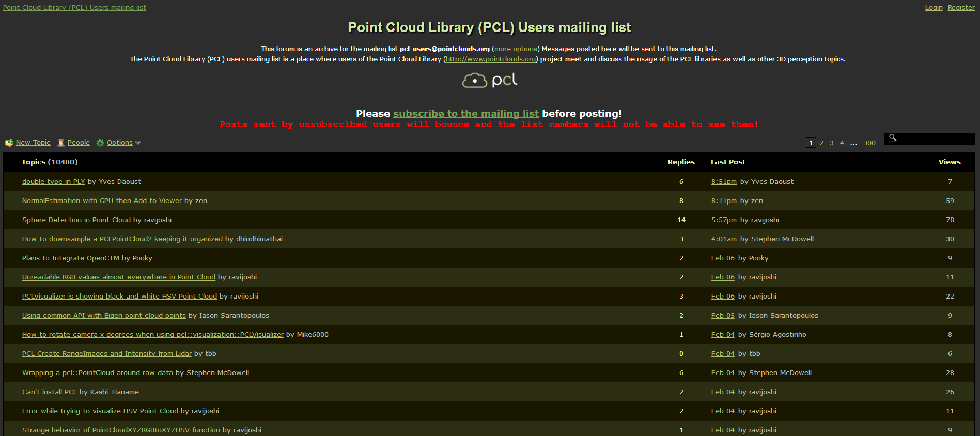Click replies count 14 for Sphere Detection
The height and width of the screenshot is (436, 980).
pyautogui.click(x=681, y=220)
